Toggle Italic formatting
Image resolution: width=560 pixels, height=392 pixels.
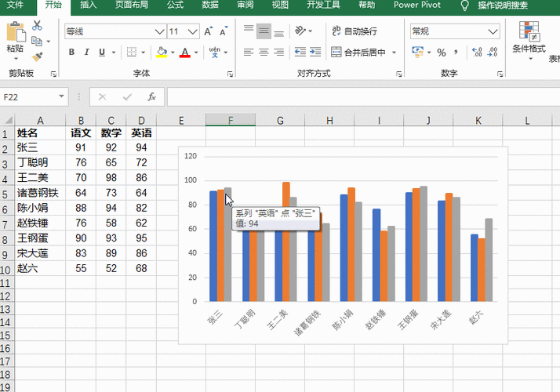pos(86,52)
